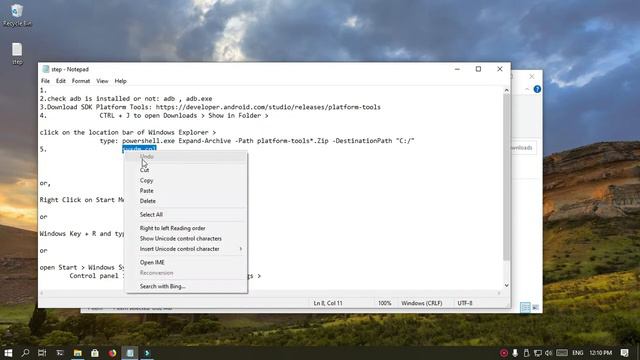Viewport: 640px width, 360px height.
Task: Click the developer.android.com URL text
Action: (268, 107)
